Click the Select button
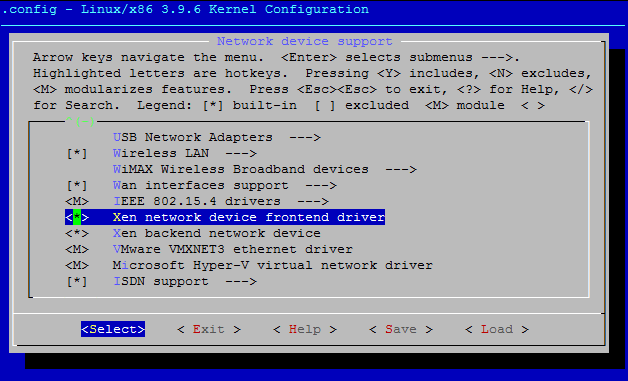Viewport: 628px width, 381px height. (x=113, y=329)
